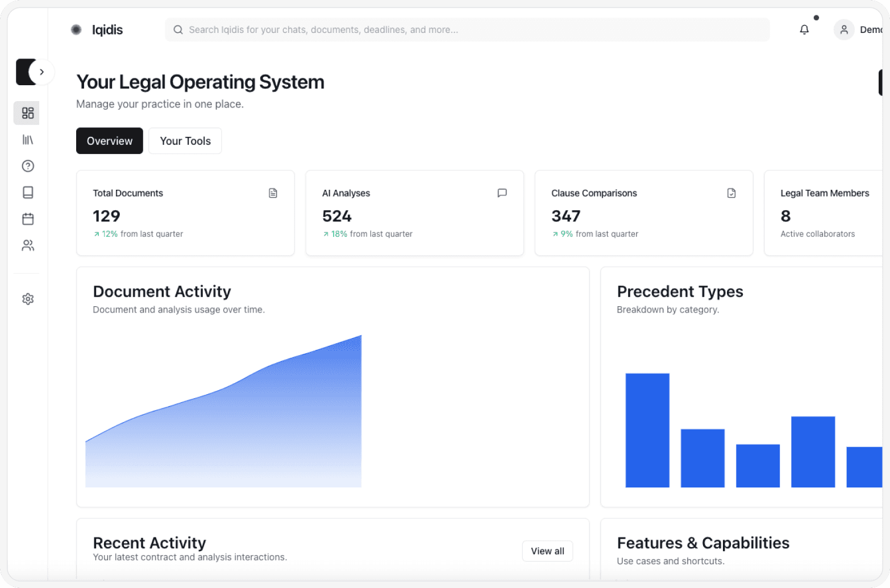Click the Precedent Types heading
This screenshot has width=890, height=588.
point(680,291)
